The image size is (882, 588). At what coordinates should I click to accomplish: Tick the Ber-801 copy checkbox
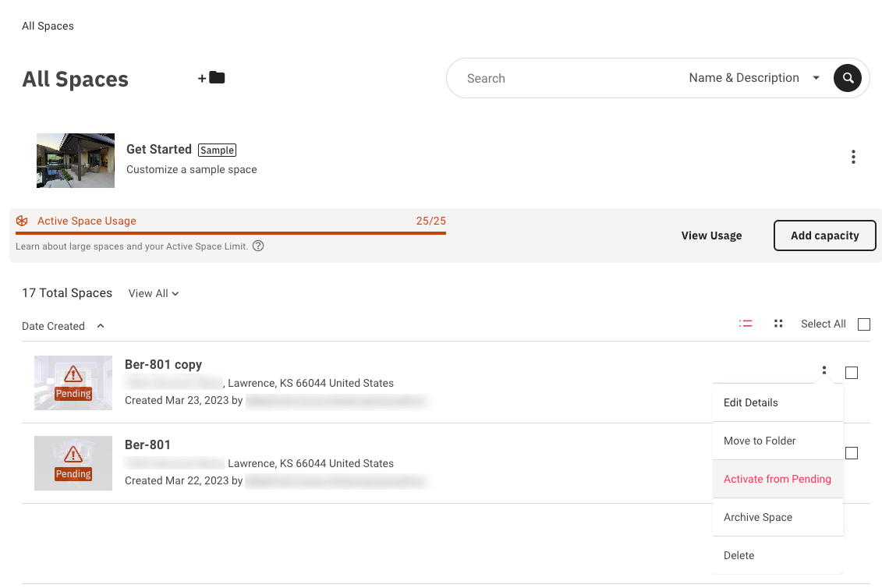click(x=852, y=373)
